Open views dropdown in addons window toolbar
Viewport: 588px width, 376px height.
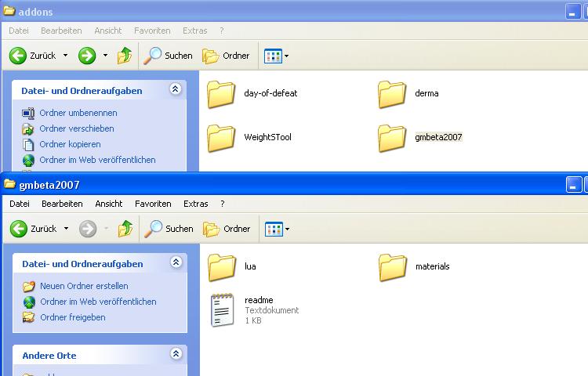[277, 56]
